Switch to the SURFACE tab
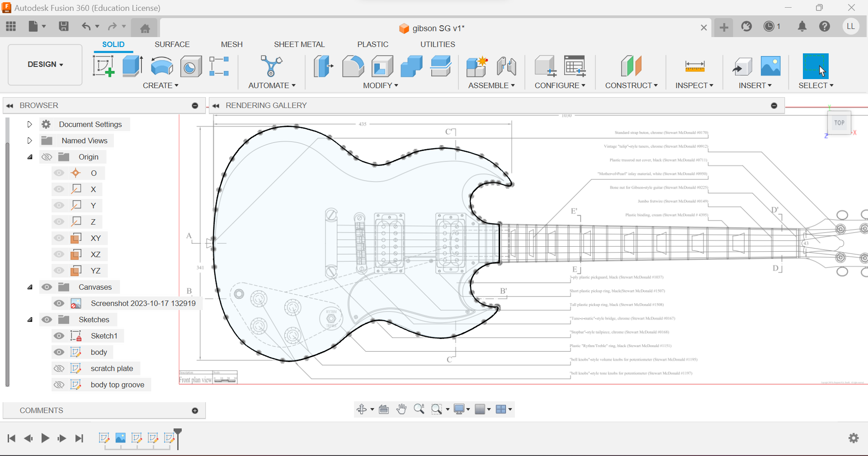 click(172, 44)
